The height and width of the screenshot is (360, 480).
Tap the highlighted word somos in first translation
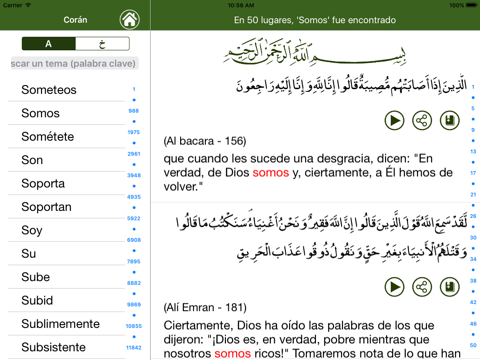tap(271, 173)
